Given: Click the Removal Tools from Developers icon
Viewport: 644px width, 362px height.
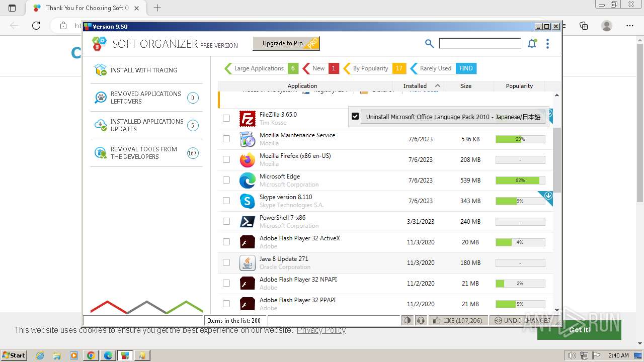Looking at the screenshot, I should [101, 153].
